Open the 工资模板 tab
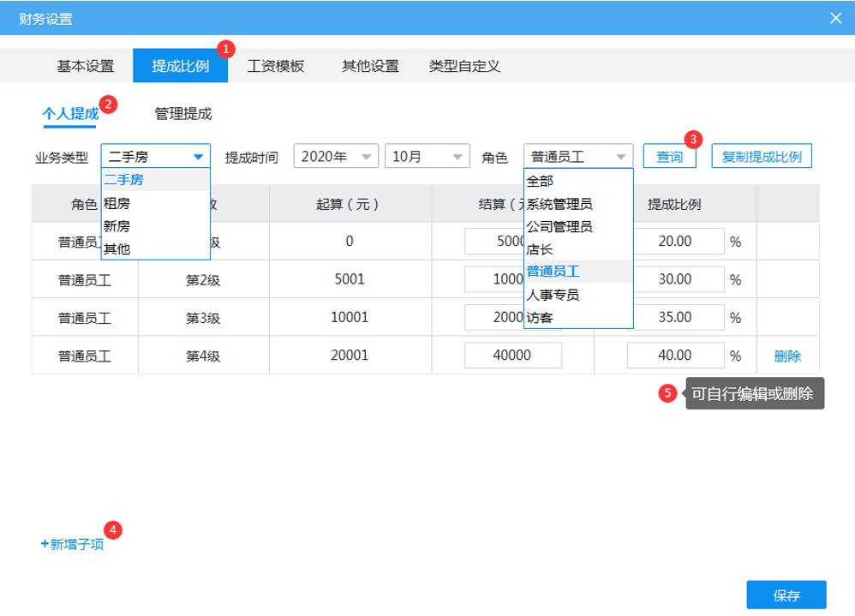Image resolution: width=855 pixels, height=616 pixels. [275, 66]
